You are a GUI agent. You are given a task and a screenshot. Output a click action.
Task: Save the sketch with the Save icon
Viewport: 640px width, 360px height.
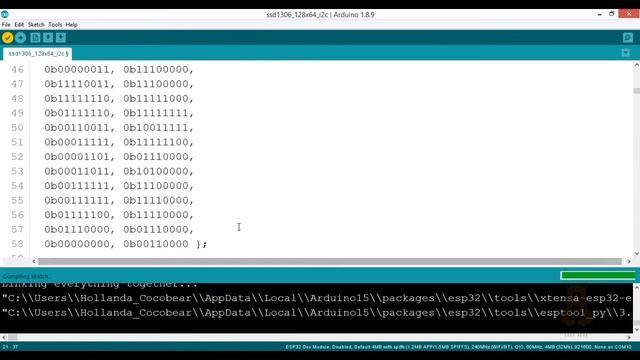[x=61, y=38]
